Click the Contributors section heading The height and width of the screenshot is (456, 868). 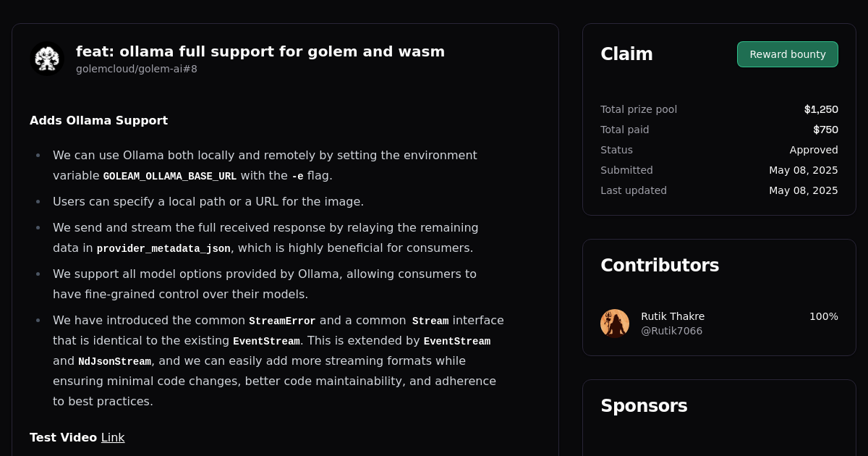[x=660, y=265]
